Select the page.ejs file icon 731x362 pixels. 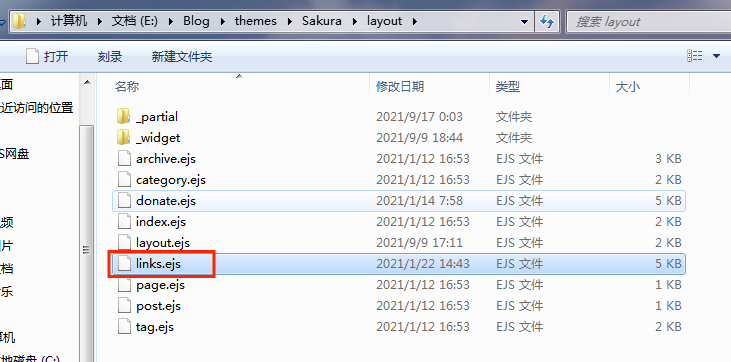click(124, 285)
